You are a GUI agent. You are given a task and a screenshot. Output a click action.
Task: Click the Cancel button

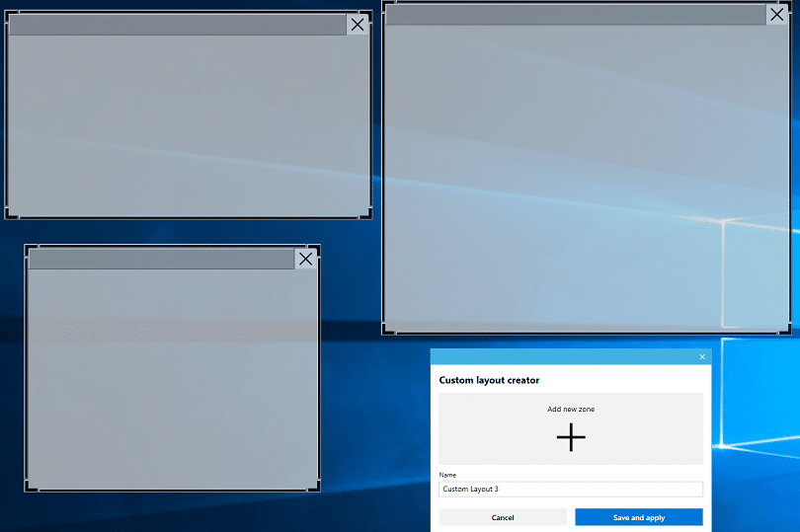tap(503, 517)
